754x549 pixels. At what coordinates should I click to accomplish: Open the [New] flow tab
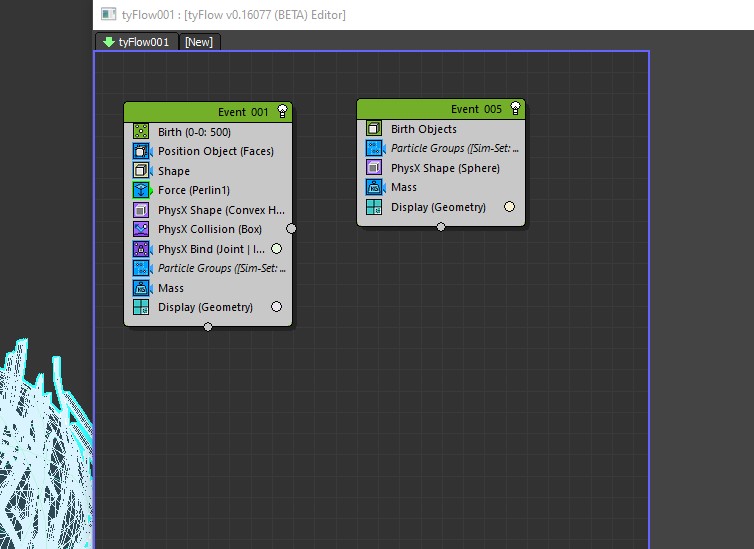(x=199, y=42)
